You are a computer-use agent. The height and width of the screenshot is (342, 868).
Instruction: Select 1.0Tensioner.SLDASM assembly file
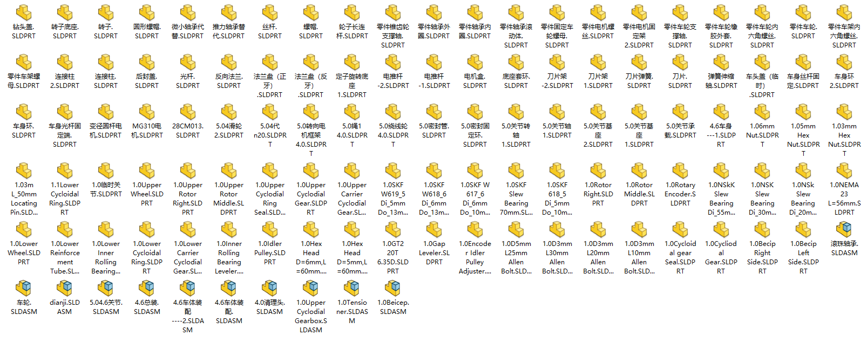point(352,289)
